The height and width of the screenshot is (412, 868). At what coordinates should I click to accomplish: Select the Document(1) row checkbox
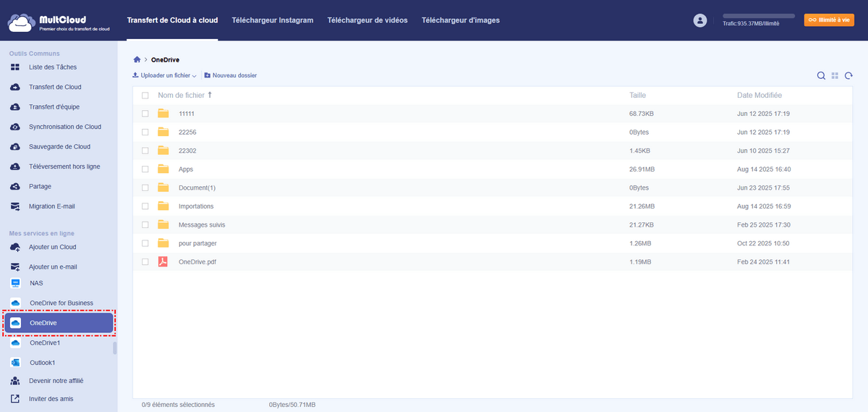(145, 188)
